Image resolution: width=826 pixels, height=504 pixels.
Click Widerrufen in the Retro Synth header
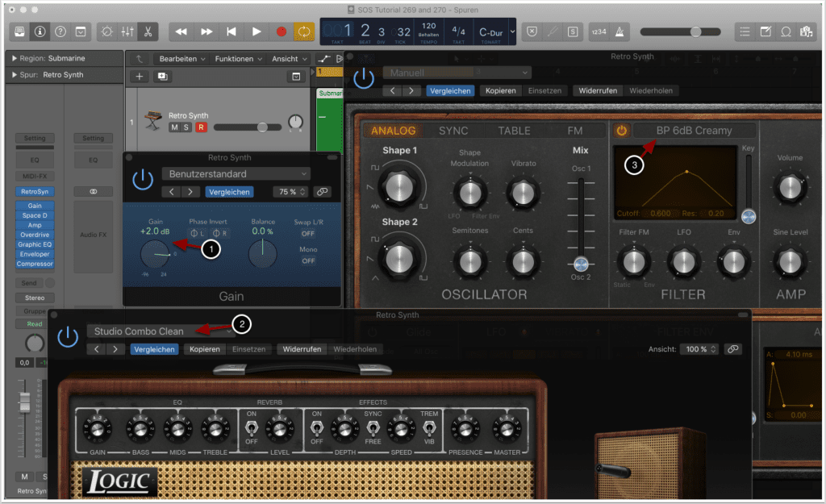pyautogui.click(x=598, y=90)
